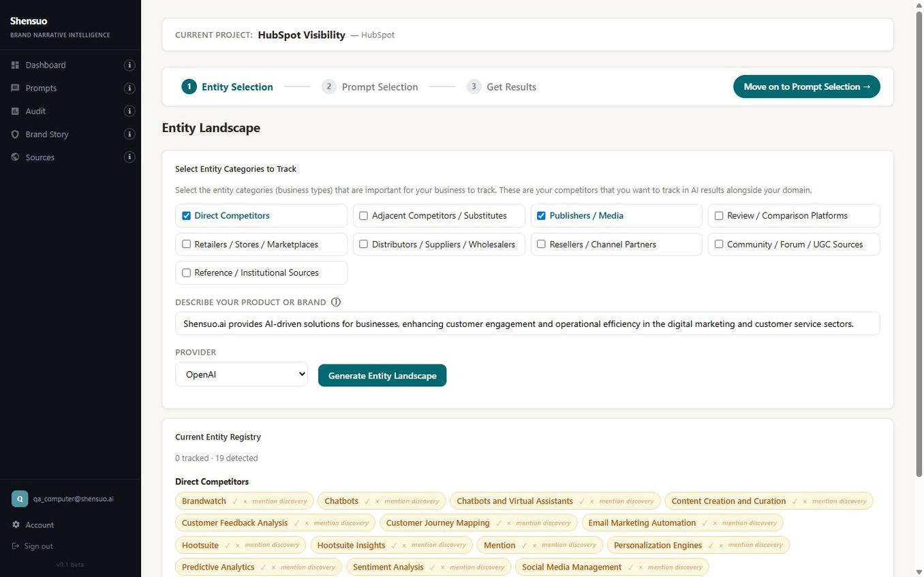Click the x icon on the Chatbots tag
This screenshot has height=577, width=924.
pyautogui.click(x=377, y=501)
